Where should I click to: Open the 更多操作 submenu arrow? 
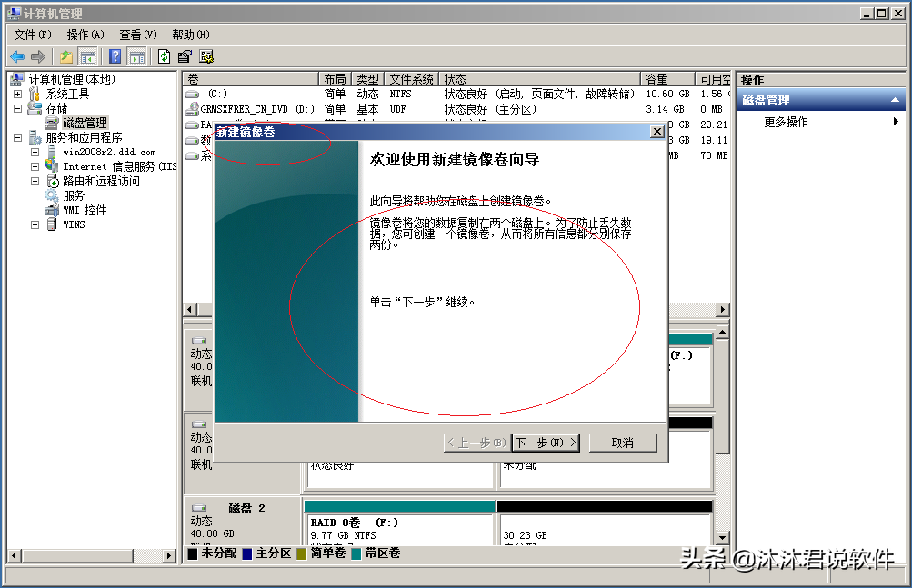click(x=896, y=122)
